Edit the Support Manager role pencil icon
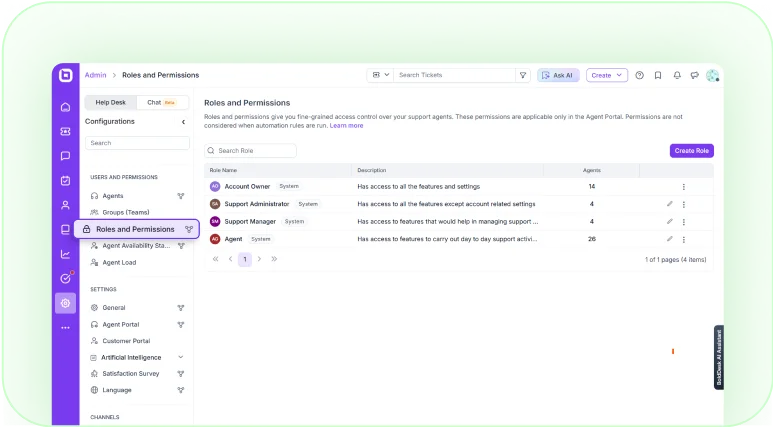Viewport: 773px width, 427px height. 669,221
